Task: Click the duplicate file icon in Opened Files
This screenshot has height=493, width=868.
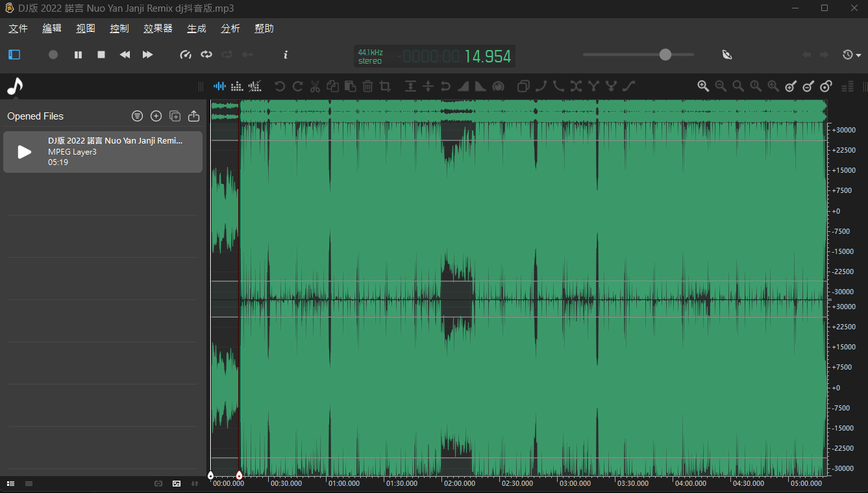Action: [x=175, y=116]
